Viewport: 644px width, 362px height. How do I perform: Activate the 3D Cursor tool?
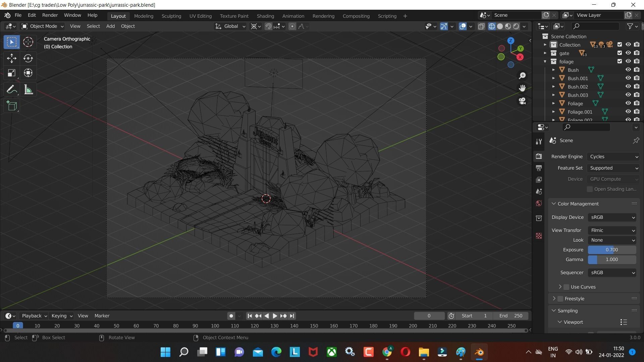pos(28,42)
